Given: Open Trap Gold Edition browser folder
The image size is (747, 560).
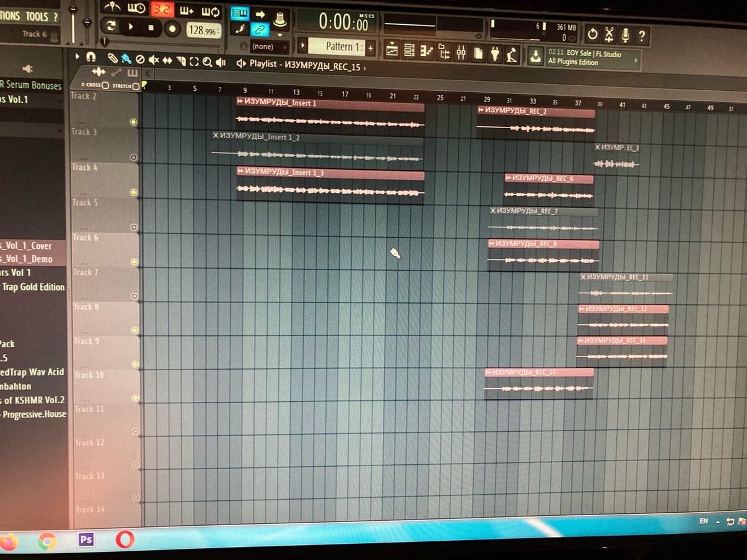Looking at the screenshot, I should pyautogui.click(x=33, y=287).
